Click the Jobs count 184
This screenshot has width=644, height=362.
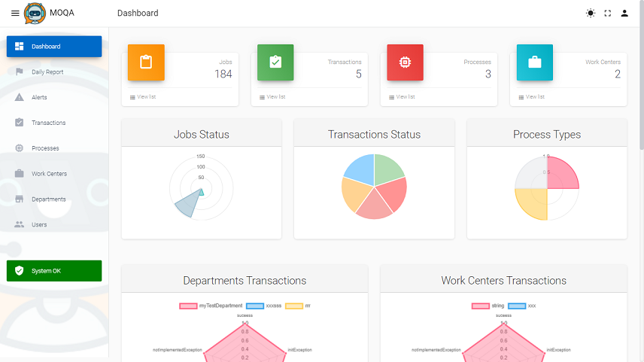pyautogui.click(x=223, y=74)
